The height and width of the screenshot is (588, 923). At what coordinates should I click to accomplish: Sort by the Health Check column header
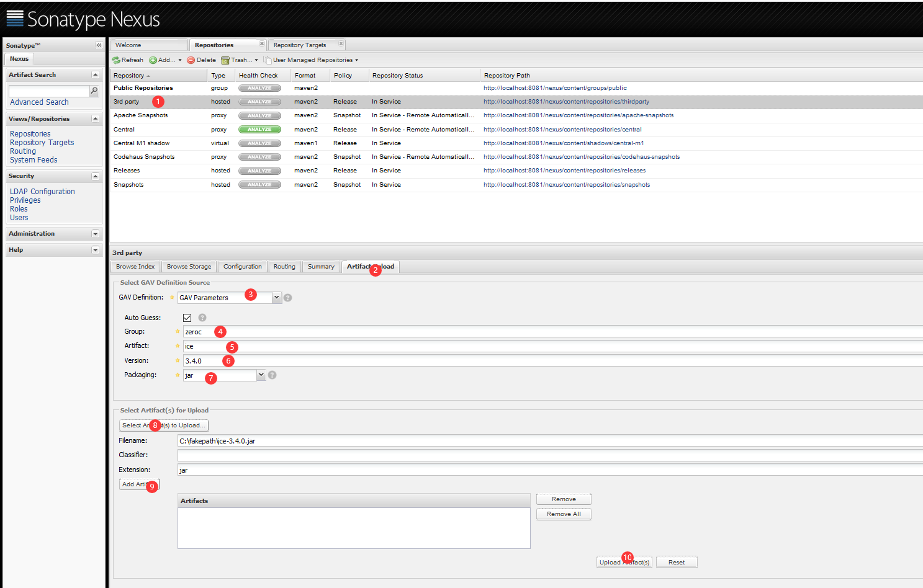[x=263, y=76]
